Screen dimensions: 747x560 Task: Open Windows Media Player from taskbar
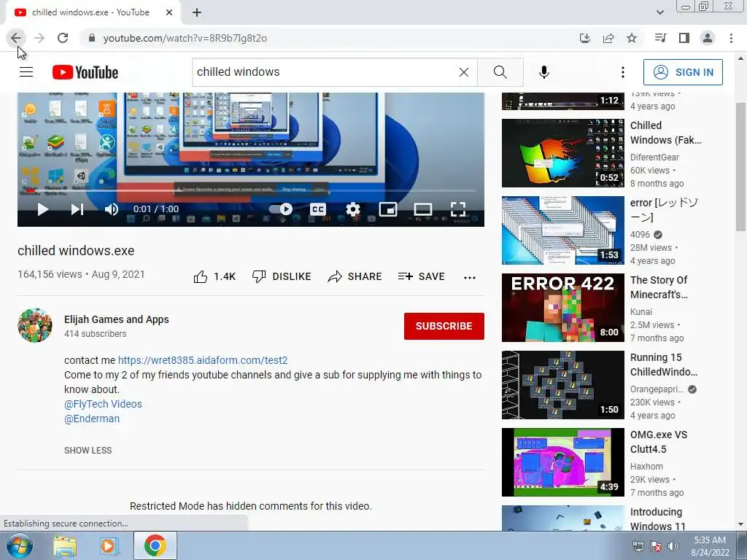click(x=109, y=546)
